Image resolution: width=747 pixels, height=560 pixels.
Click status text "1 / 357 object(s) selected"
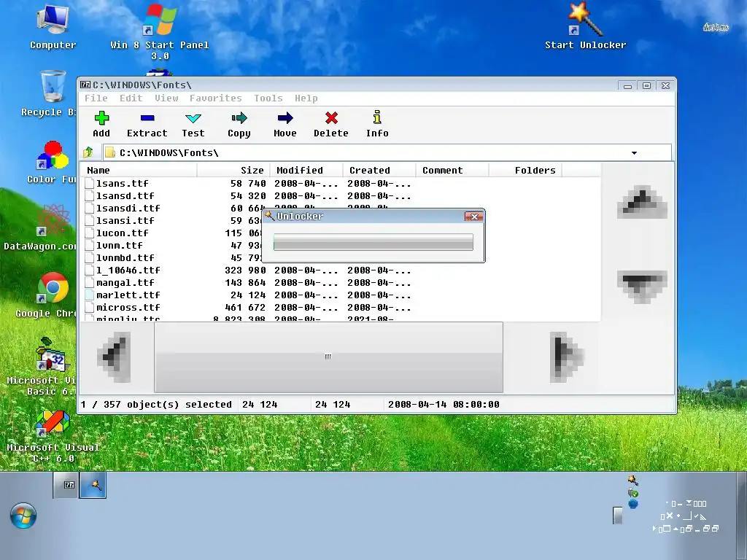click(156, 404)
